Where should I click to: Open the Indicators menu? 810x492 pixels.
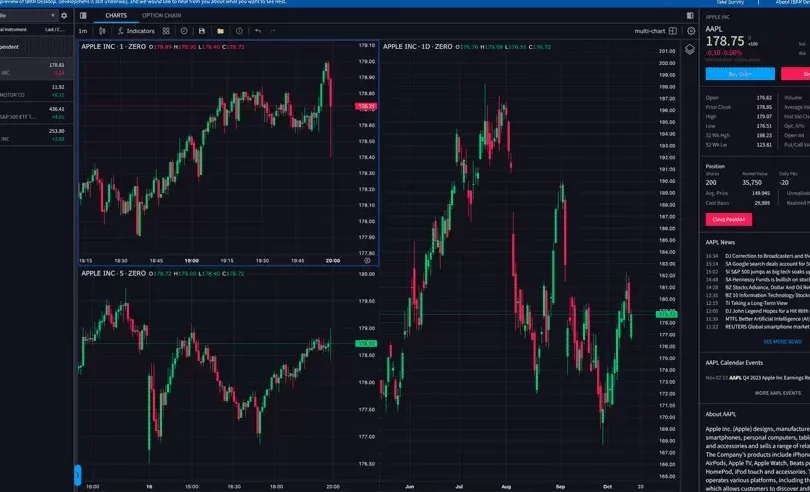(x=136, y=31)
